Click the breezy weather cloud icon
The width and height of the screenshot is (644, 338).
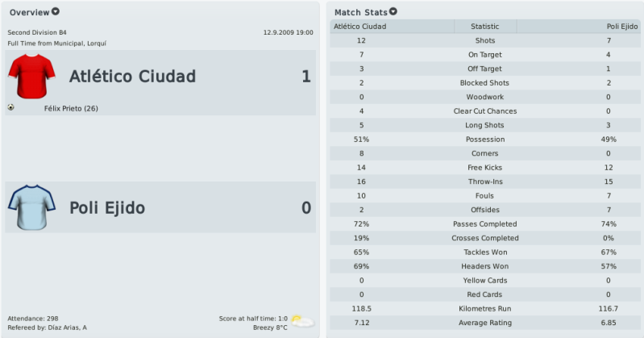click(303, 322)
